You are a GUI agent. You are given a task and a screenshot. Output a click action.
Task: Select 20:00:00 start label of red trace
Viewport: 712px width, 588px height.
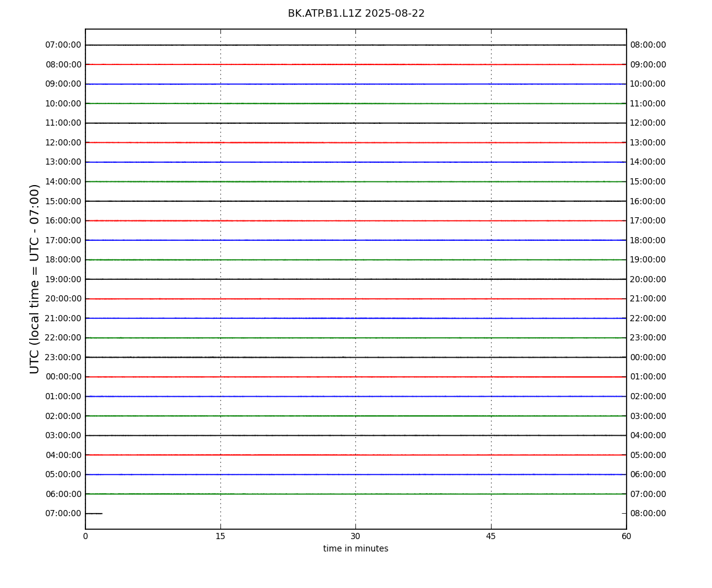pyautogui.click(x=64, y=299)
